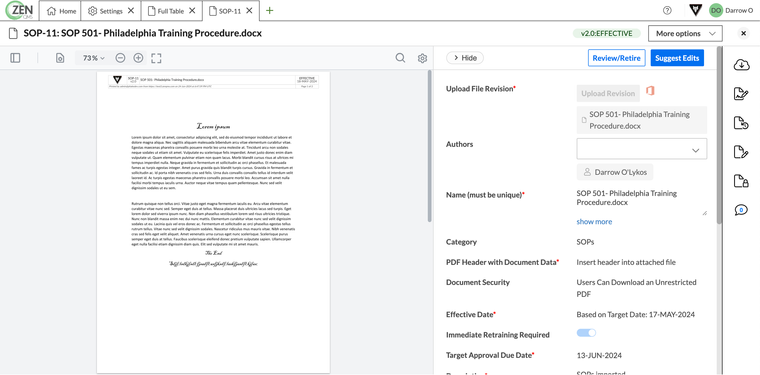
Task: Zoom in with the plus icon
Action: (138, 58)
